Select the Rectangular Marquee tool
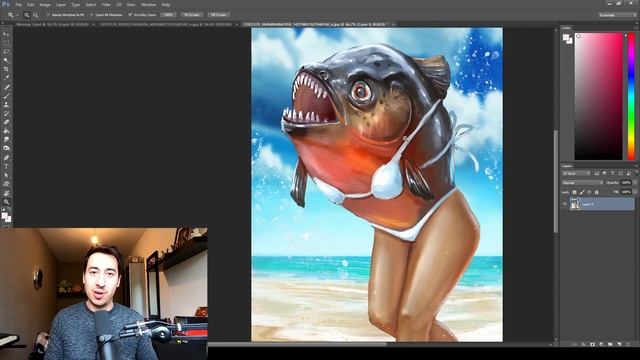The image size is (640, 360). (x=6, y=43)
